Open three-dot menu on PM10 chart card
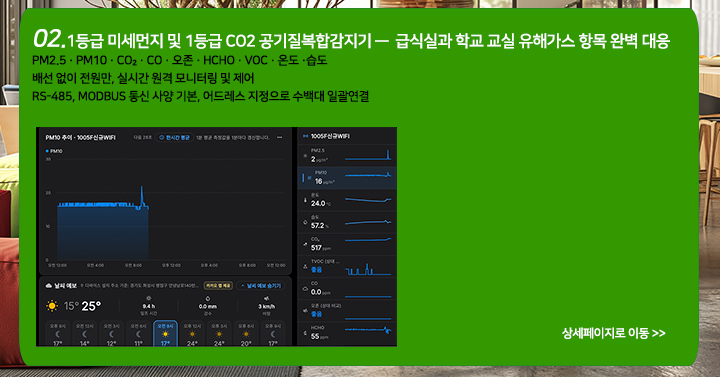Viewport: 720px width, 377px height. [x=280, y=137]
